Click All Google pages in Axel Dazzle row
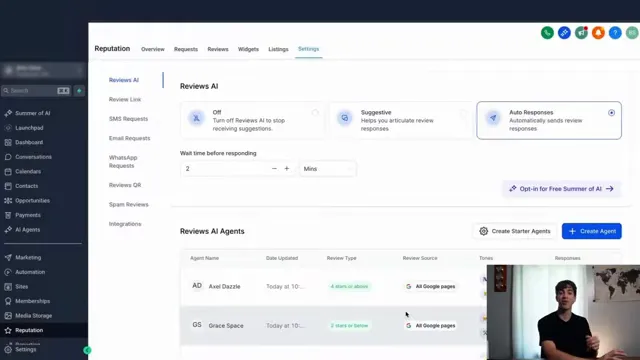Screen dimensions: 640x360 (x=431, y=287)
